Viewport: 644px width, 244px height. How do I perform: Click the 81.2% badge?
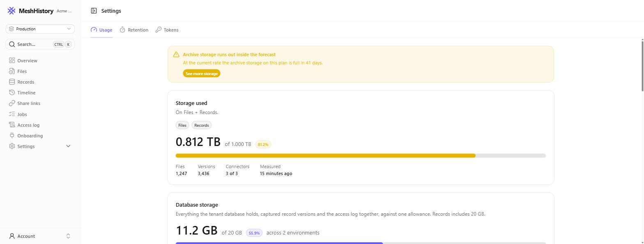pyautogui.click(x=263, y=144)
